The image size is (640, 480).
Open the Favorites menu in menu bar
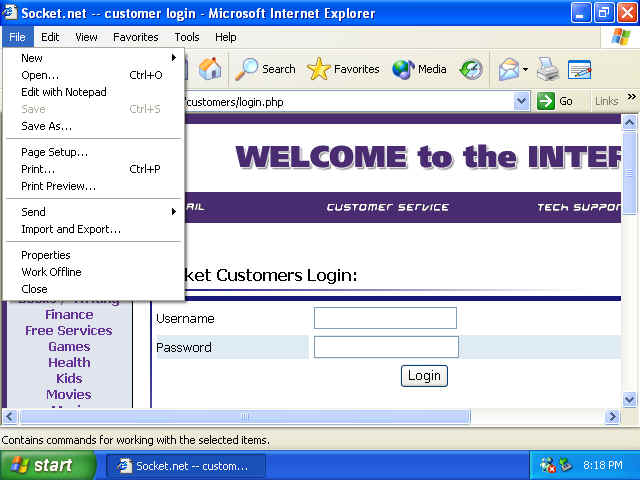tap(136, 37)
